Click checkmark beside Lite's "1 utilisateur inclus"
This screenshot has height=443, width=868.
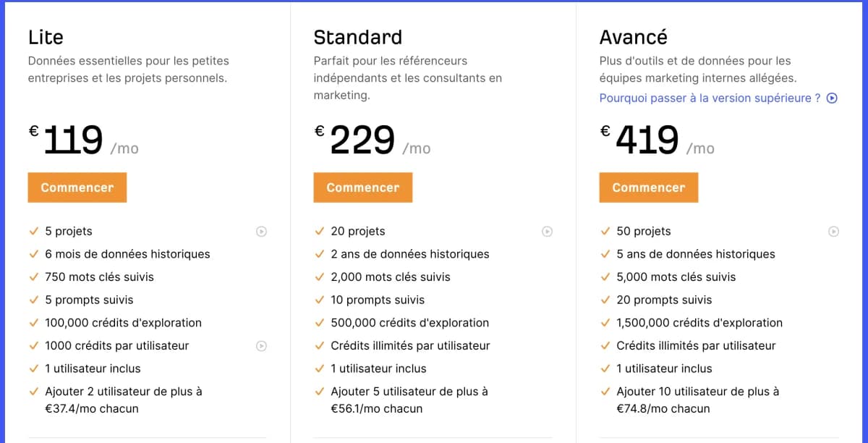click(33, 368)
